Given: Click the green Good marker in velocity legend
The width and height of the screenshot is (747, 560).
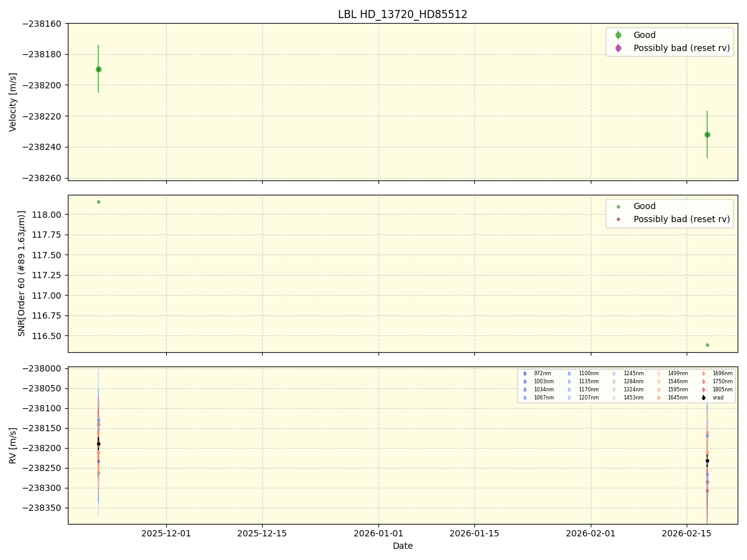Looking at the screenshot, I should coord(618,35).
